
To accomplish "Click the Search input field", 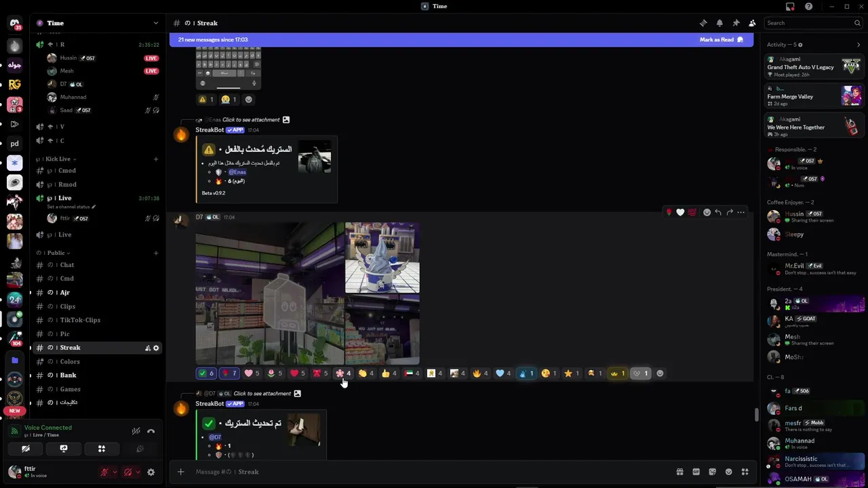I will tap(813, 23).
